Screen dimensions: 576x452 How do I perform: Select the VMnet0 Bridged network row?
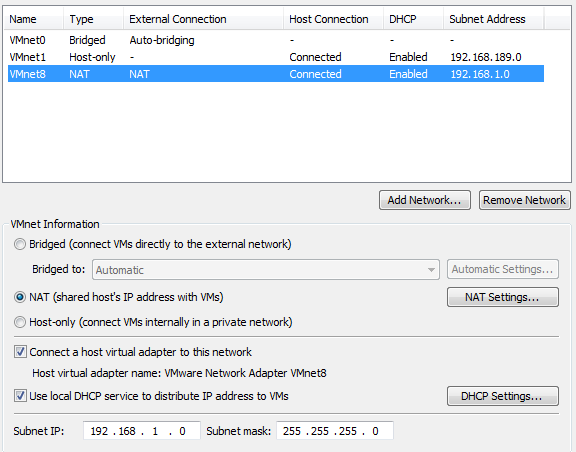click(x=276, y=40)
